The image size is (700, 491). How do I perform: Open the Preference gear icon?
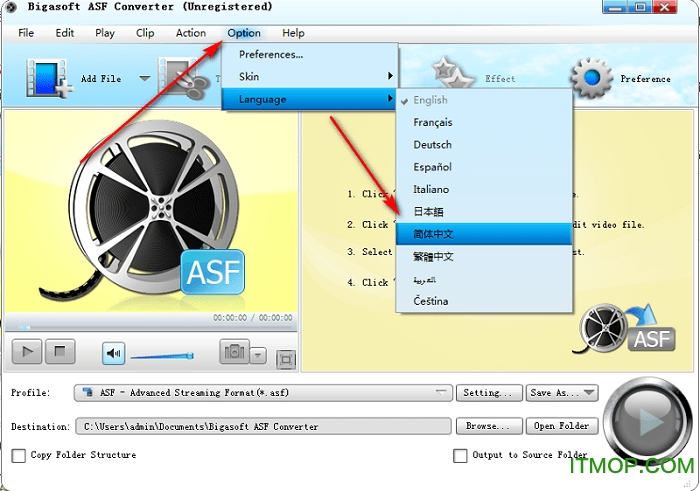pyautogui.click(x=591, y=78)
